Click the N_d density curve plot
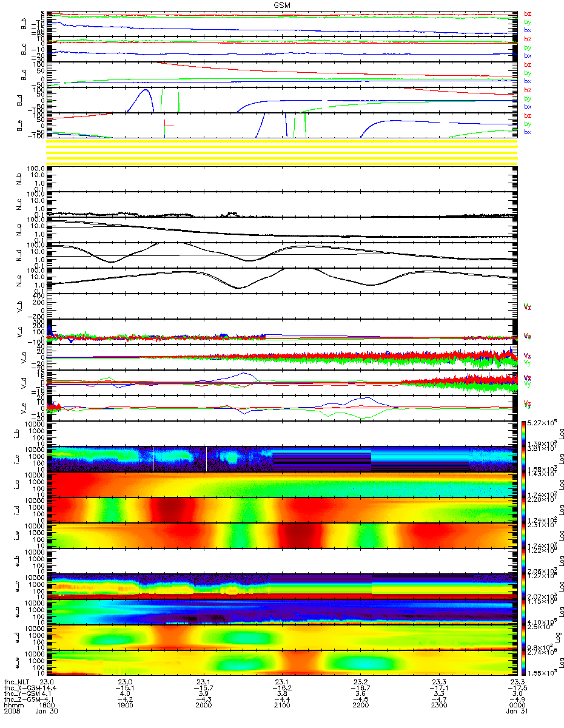The width and height of the screenshot is (564, 728). (282, 255)
